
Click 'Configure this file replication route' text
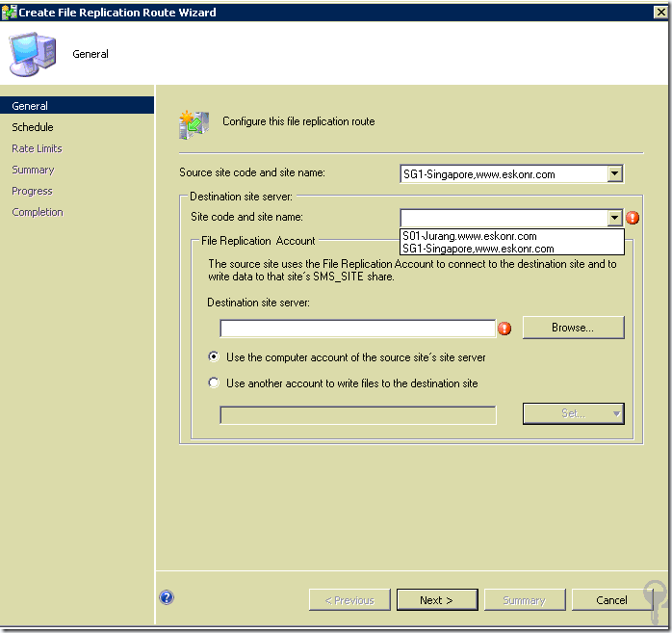click(x=298, y=121)
